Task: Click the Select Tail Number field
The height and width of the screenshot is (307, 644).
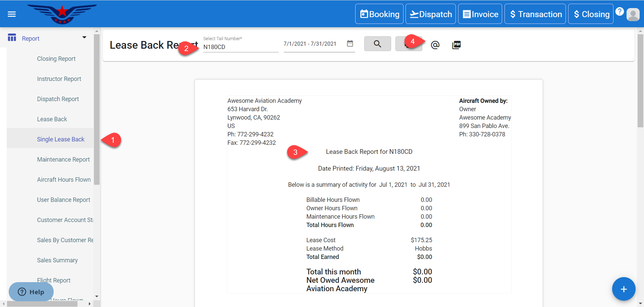Action: pyautogui.click(x=240, y=47)
